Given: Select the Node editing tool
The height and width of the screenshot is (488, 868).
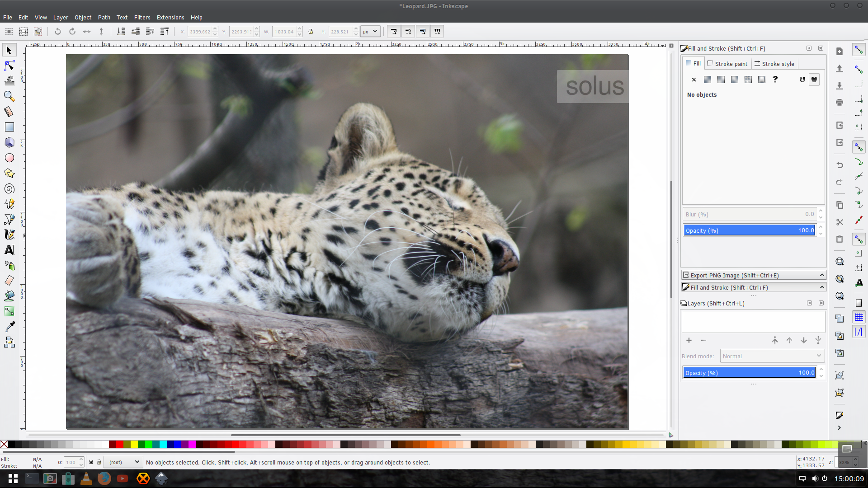Looking at the screenshot, I should [x=9, y=66].
